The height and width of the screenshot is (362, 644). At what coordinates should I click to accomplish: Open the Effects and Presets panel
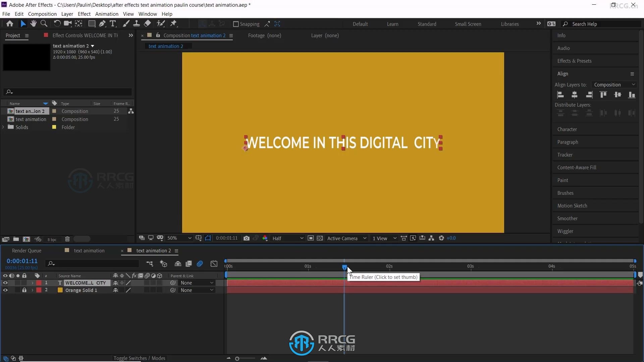pyautogui.click(x=574, y=61)
